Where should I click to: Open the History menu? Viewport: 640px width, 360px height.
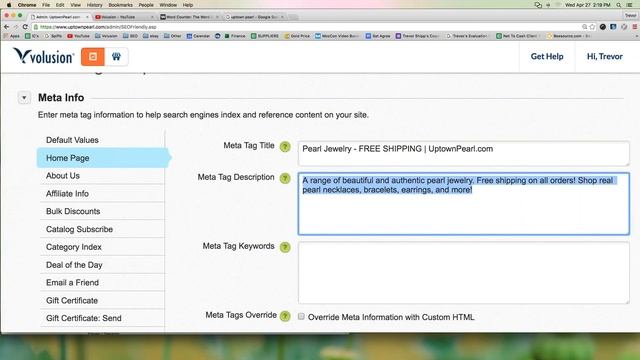[x=94, y=5]
